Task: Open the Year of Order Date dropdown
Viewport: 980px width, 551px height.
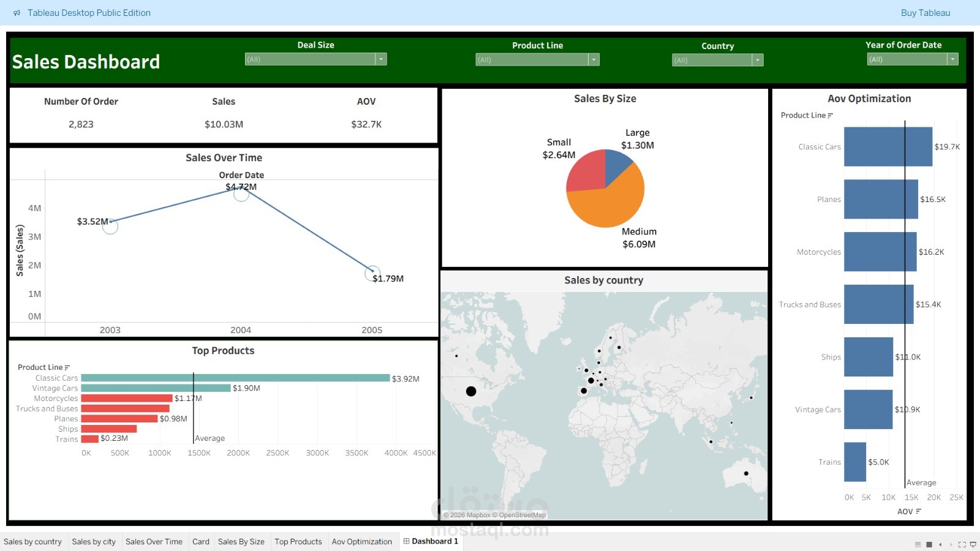Action: tap(953, 59)
